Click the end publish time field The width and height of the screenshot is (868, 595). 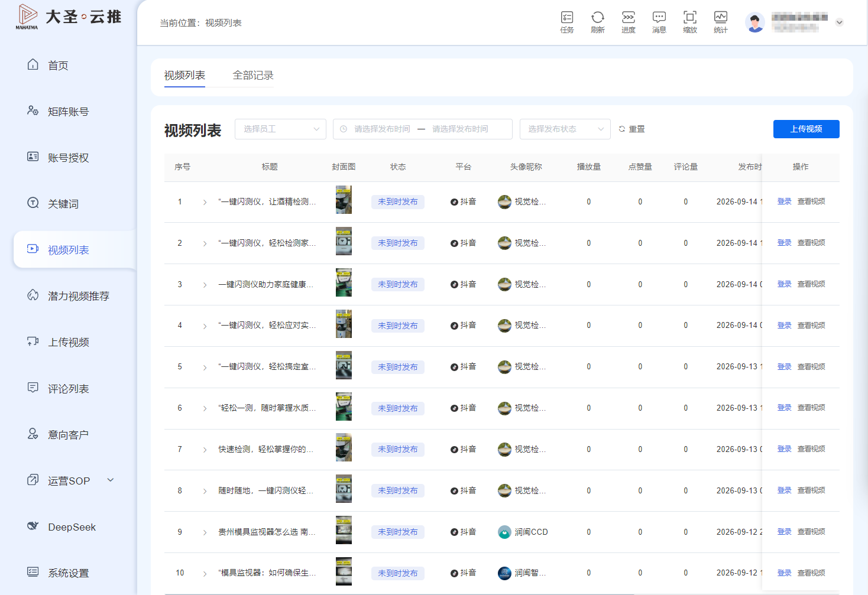(x=460, y=129)
